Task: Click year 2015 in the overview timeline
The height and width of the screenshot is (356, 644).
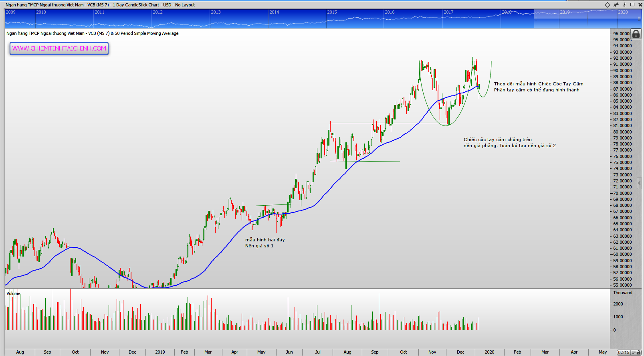Action: tap(332, 12)
